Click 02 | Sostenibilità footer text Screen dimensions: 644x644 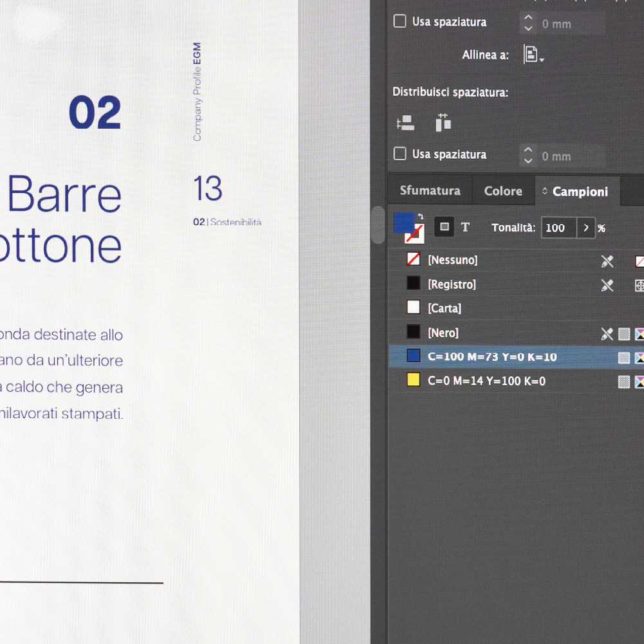click(x=227, y=222)
